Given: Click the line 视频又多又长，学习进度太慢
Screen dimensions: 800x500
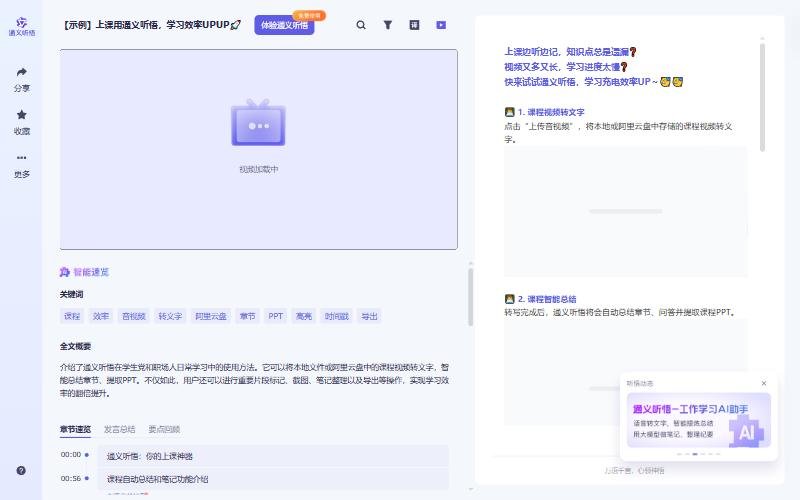Looking at the screenshot, I should tap(566, 67).
